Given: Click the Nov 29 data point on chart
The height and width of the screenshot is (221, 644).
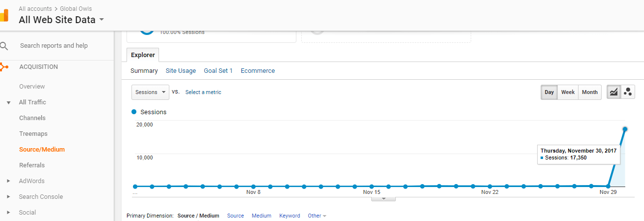Looking at the screenshot, I should tap(608, 186).
